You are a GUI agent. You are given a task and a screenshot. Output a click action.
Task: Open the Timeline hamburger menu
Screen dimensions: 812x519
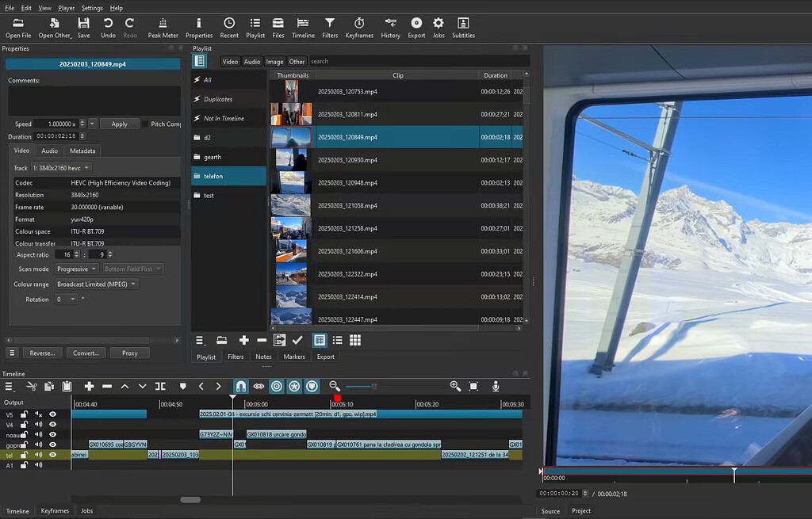(10, 387)
